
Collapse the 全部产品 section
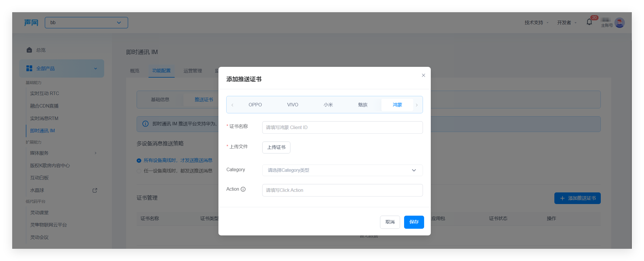[x=95, y=69]
